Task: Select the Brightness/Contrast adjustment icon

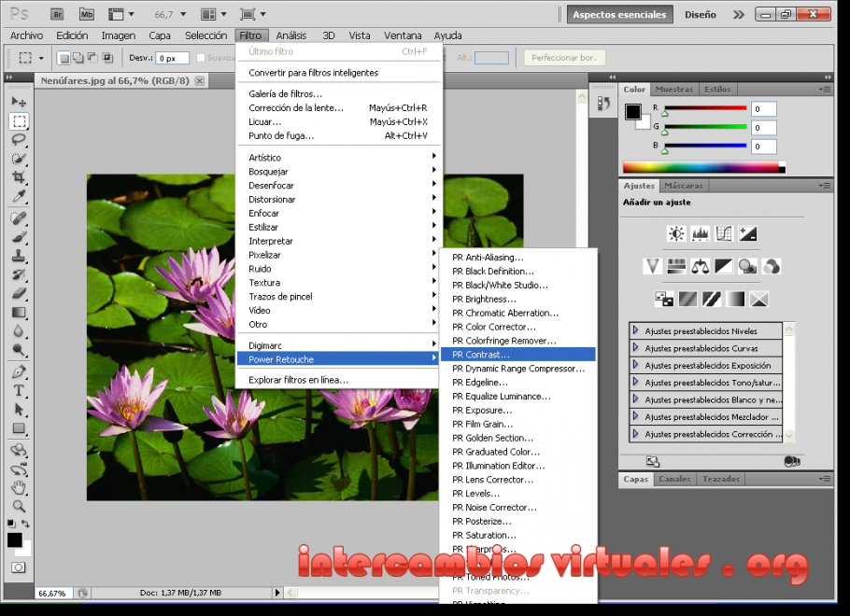Action: (x=677, y=233)
